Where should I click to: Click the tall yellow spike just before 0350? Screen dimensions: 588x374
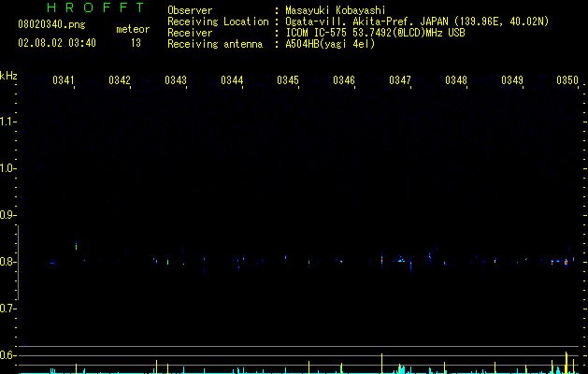[566, 363]
